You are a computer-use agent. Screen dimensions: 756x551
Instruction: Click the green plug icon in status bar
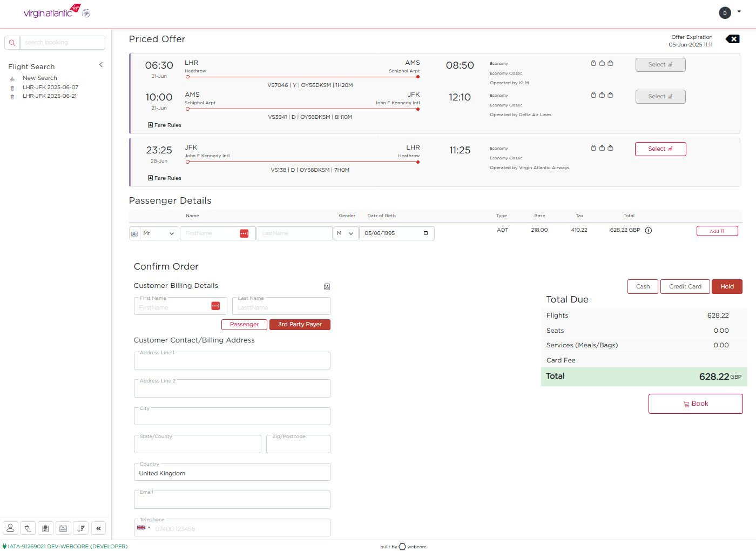pyautogui.click(x=5, y=546)
